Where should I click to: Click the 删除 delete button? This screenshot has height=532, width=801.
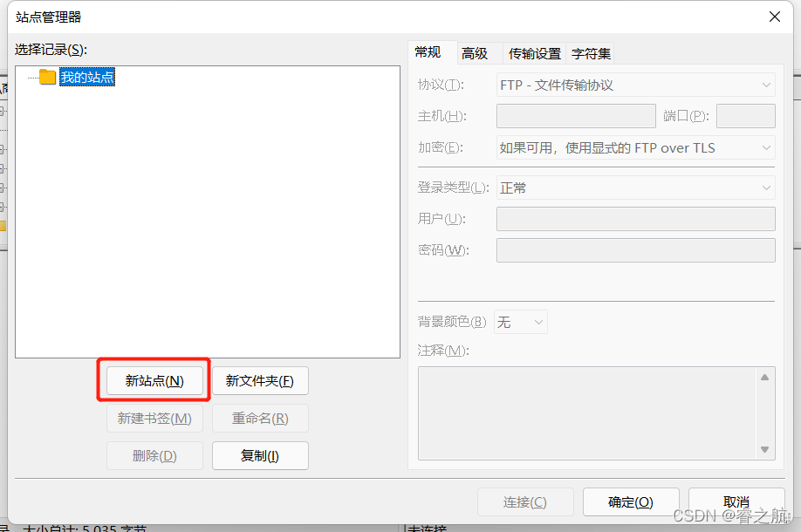click(x=154, y=455)
